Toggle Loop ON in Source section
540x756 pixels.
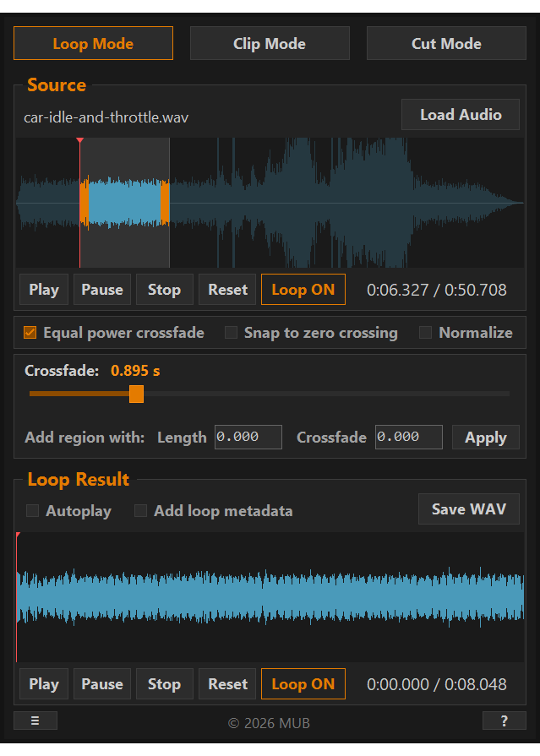click(x=303, y=289)
